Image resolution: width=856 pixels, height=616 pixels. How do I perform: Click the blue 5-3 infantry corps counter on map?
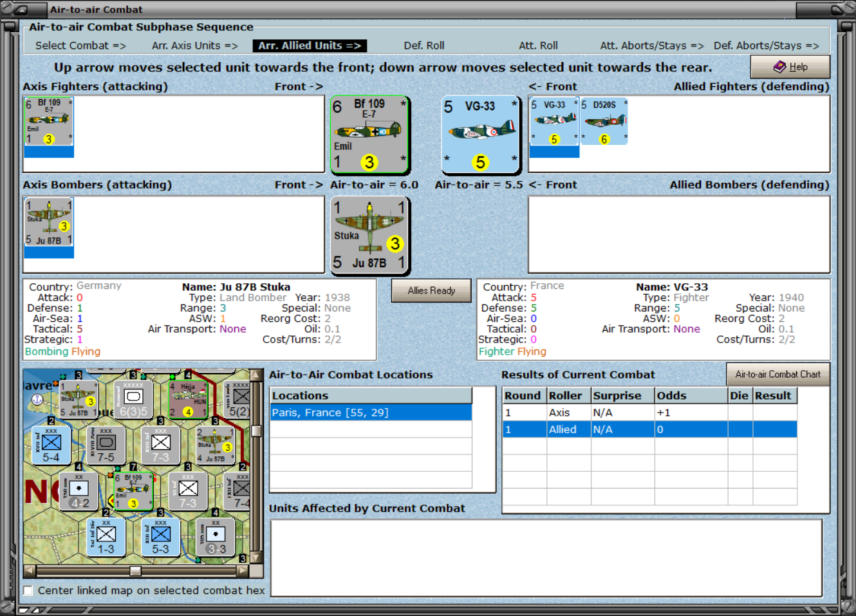click(x=160, y=536)
